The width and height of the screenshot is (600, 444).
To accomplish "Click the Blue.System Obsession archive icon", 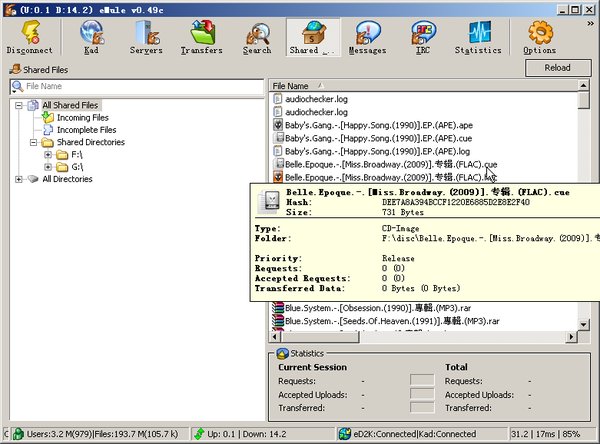I will tap(278, 308).
